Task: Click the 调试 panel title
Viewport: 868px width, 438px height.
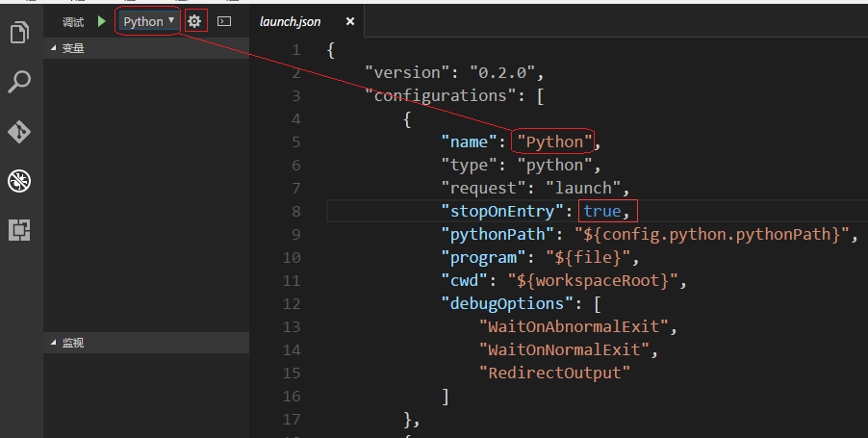Action: 73,21
